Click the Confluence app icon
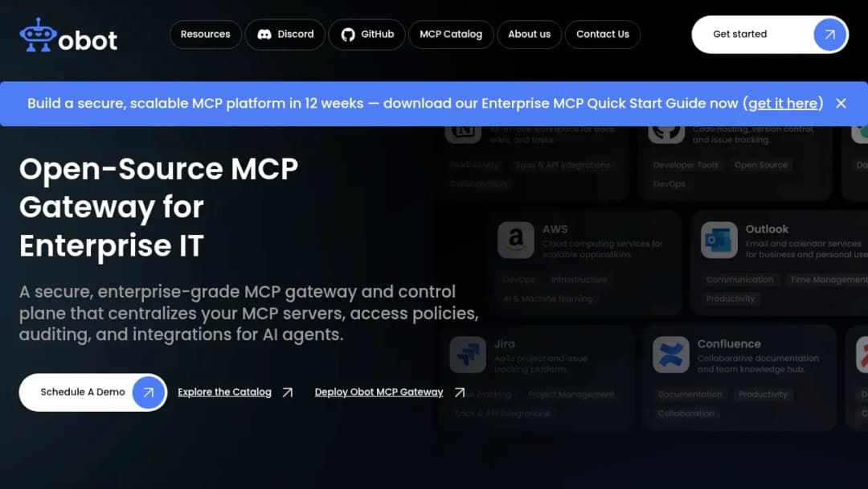This screenshot has width=868, height=489. 670,355
